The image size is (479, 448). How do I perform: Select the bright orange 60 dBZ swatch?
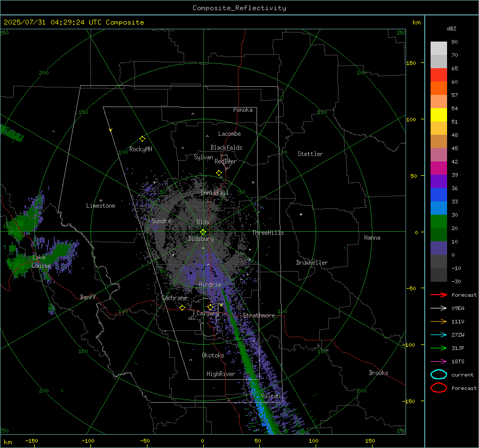click(x=439, y=88)
